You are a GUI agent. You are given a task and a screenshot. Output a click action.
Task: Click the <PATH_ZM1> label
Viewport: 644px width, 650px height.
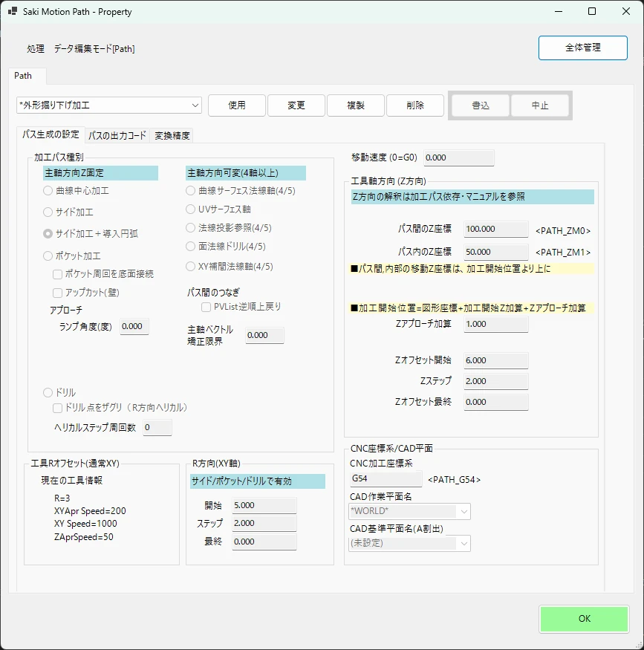tap(563, 253)
